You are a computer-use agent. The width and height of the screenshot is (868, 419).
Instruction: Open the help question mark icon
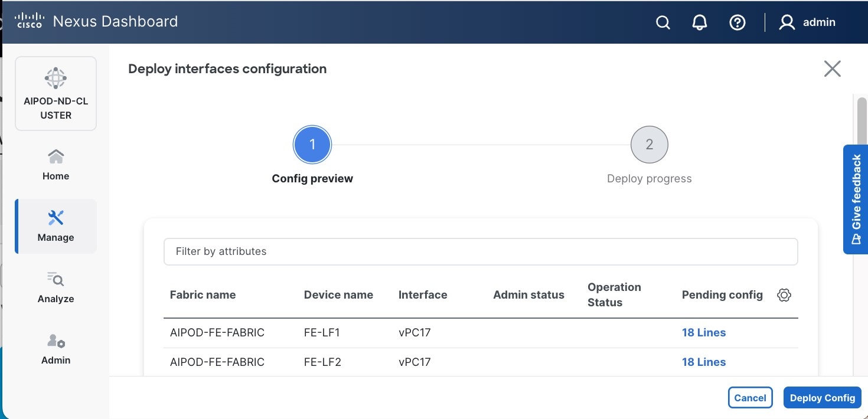click(x=738, y=22)
